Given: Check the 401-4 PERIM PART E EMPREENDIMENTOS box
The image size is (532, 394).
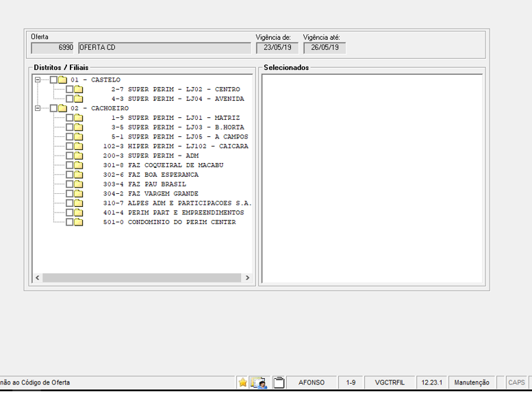Looking at the screenshot, I should pos(70,213).
